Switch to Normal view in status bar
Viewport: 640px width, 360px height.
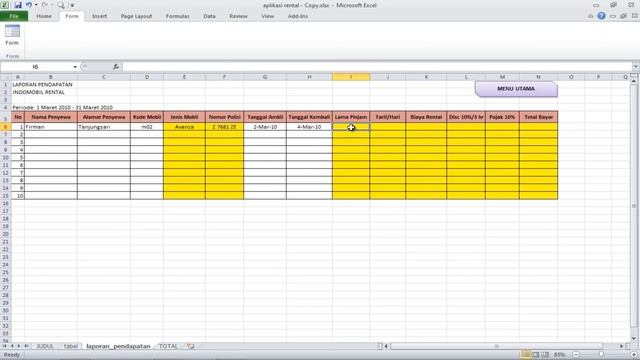pos(526,355)
